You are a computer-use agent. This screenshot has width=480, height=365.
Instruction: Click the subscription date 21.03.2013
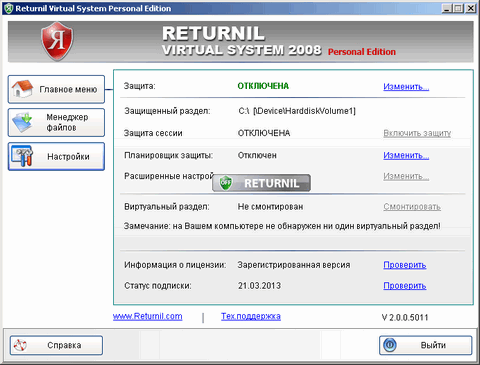[x=259, y=286]
